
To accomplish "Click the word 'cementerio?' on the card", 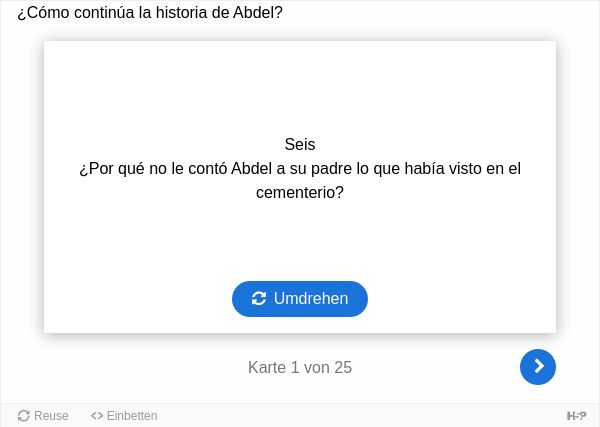I will coord(300,192).
